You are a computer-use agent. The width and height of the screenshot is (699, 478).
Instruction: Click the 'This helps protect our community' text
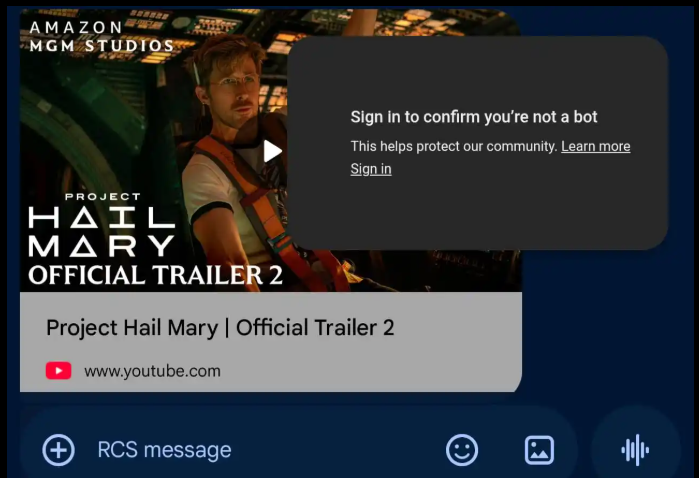click(454, 146)
